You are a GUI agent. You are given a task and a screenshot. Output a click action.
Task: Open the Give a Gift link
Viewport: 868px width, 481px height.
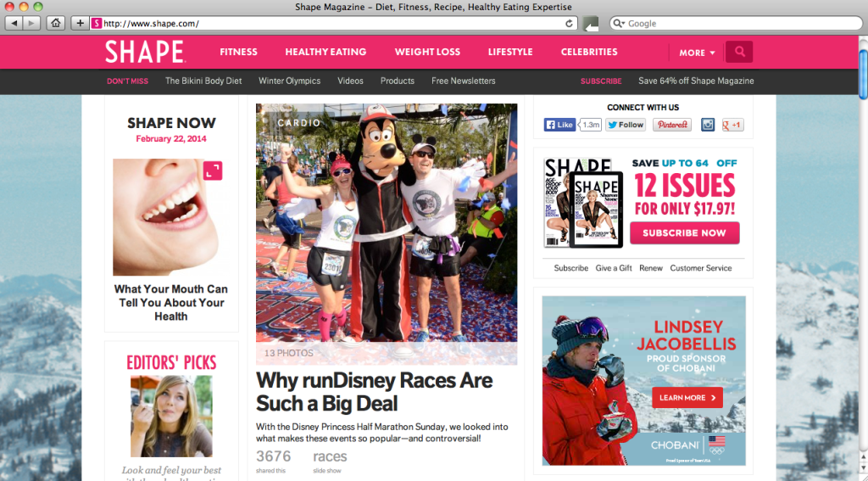tap(614, 268)
